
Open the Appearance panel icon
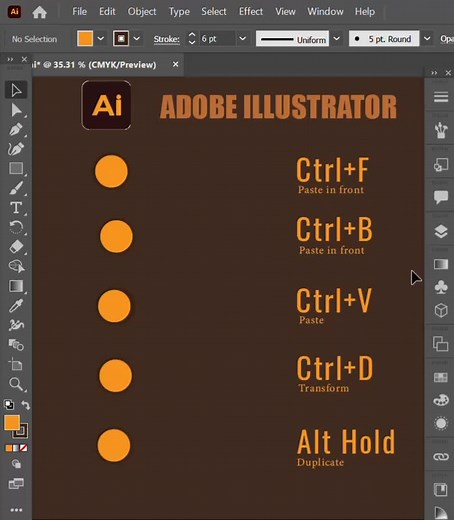coord(441,423)
